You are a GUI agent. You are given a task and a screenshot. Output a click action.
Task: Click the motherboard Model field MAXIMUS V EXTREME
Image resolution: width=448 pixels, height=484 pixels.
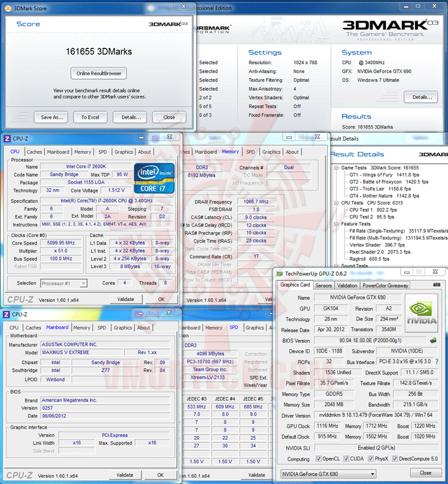82,352
